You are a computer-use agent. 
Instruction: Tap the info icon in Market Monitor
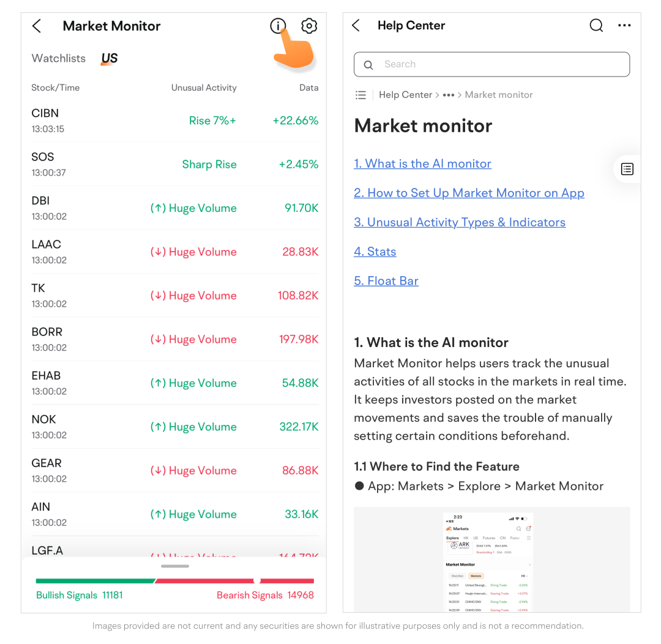pos(278,26)
